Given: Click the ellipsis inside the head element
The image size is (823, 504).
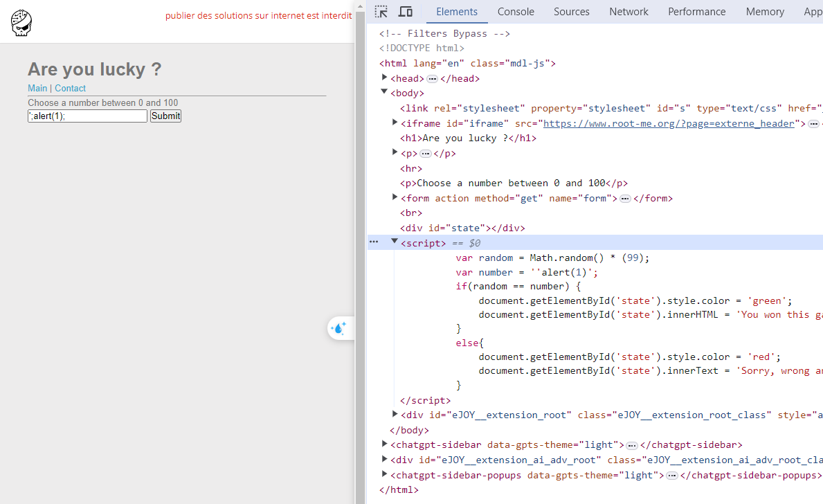Looking at the screenshot, I should coord(432,79).
